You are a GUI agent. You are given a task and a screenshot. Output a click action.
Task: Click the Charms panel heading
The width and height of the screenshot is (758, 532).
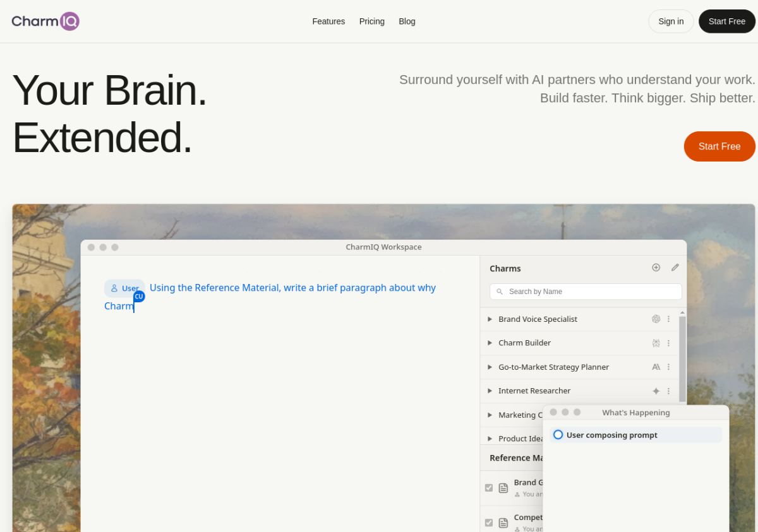click(x=505, y=269)
